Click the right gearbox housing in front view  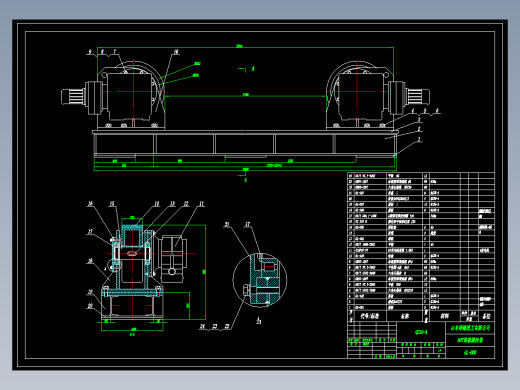coord(361,97)
